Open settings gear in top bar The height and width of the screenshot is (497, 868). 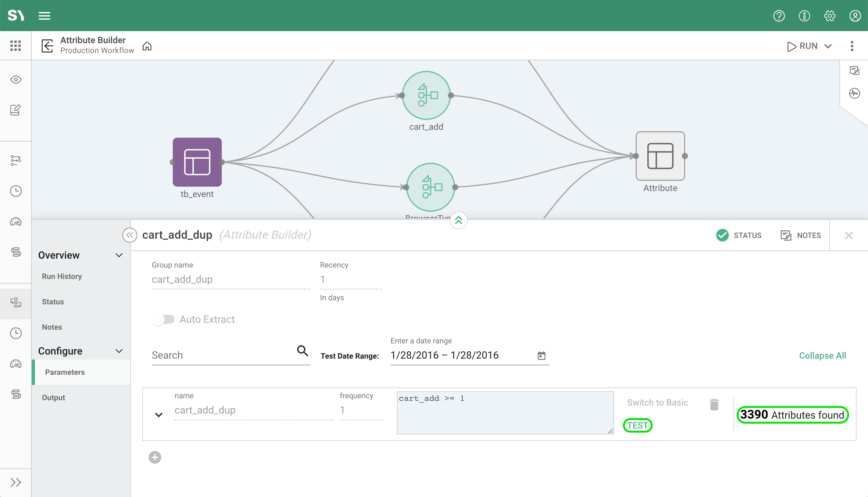(829, 16)
